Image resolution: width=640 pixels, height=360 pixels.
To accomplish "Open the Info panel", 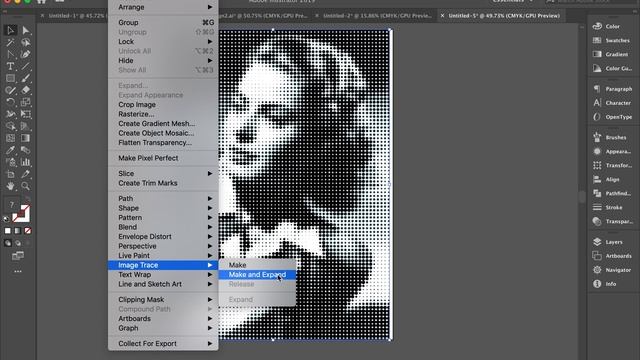I will (604, 284).
